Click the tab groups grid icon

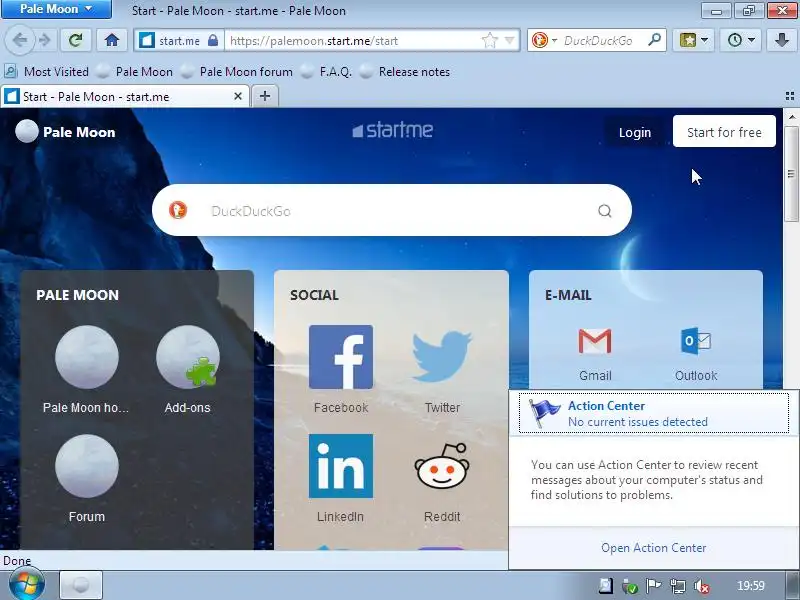coord(790,96)
